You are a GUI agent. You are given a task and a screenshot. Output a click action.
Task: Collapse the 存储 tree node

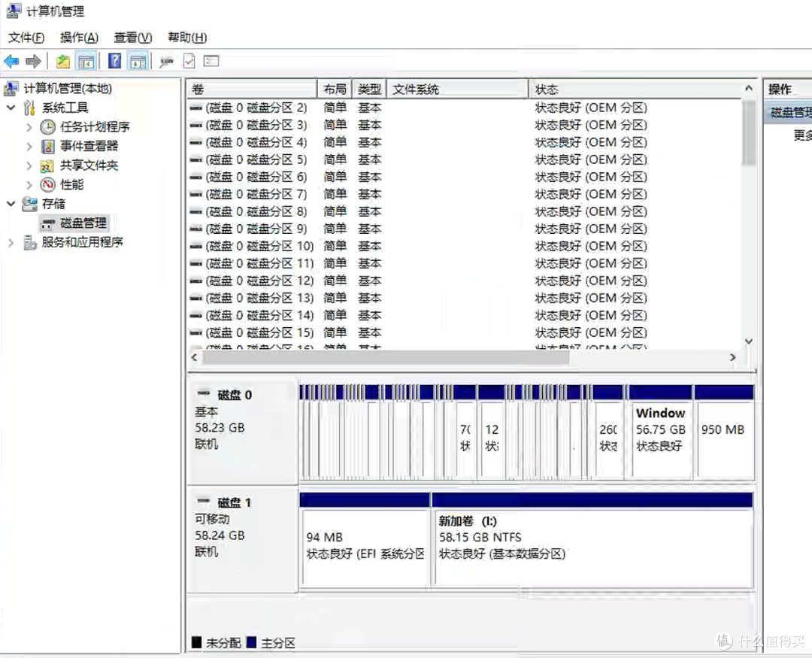tap(11, 204)
